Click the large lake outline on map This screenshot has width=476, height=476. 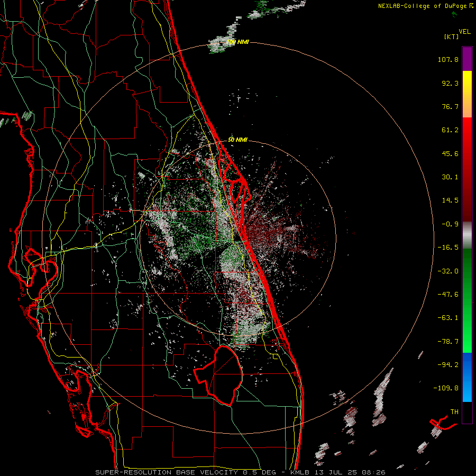click(x=218, y=376)
